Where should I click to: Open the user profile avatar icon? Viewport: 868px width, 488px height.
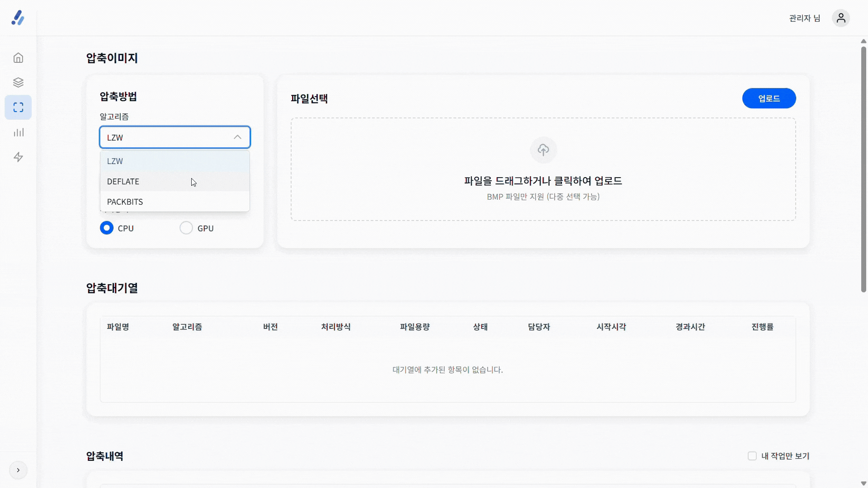(x=840, y=18)
